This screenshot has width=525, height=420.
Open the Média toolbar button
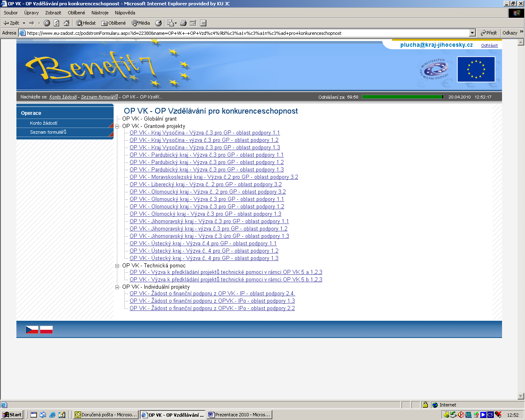pyautogui.click(x=141, y=23)
